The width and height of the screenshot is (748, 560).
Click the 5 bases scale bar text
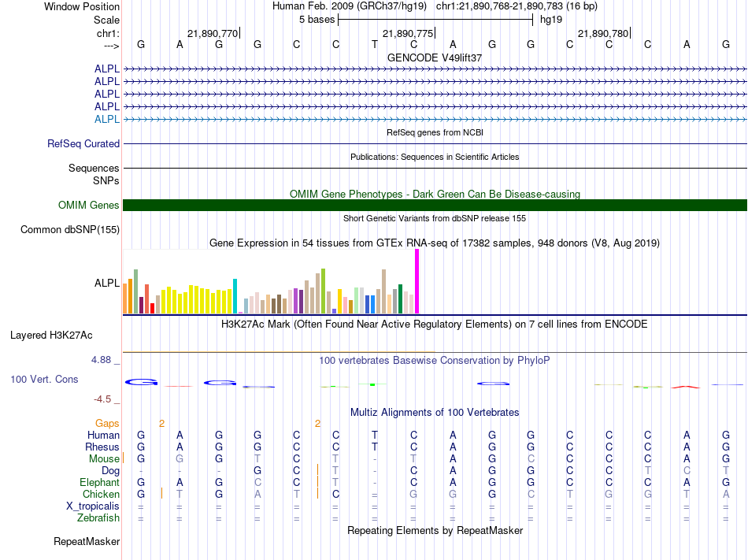click(x=317, y=20)
